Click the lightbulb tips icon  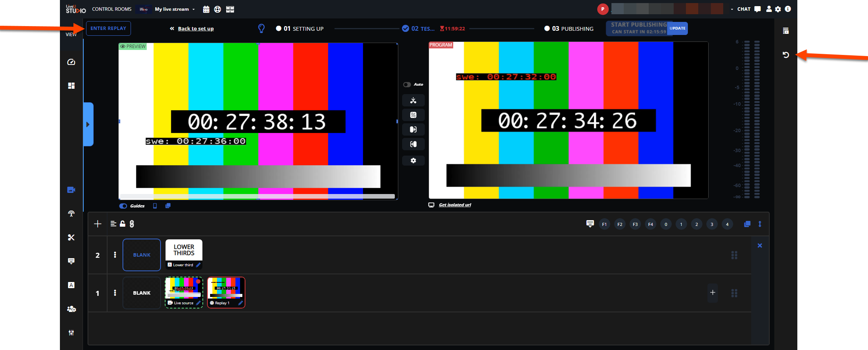tap(261, 28)
